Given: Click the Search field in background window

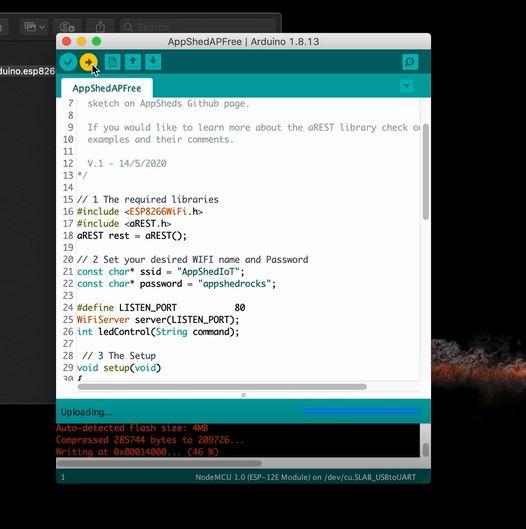Looking at the screenshot, I should (x=197, y=27).
